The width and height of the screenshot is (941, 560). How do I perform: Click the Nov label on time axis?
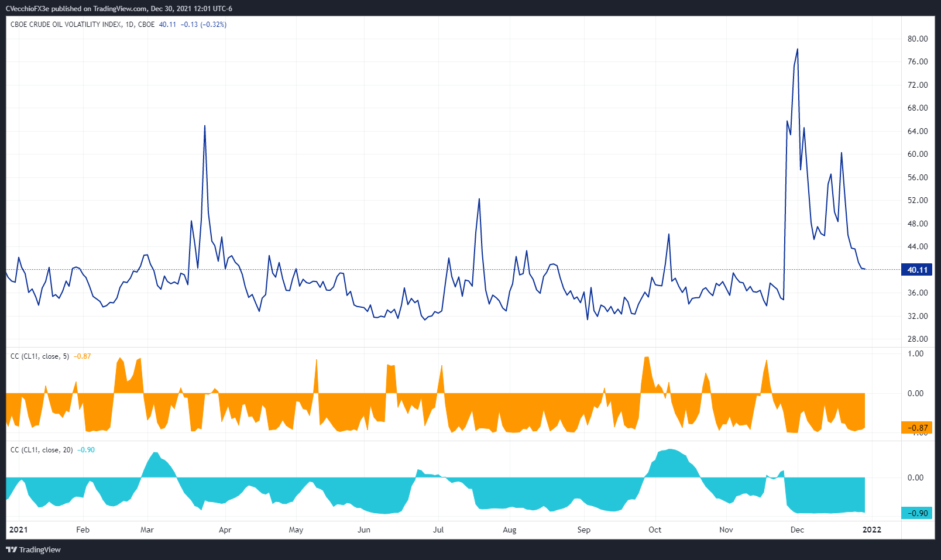pyautogui.click(x=726, y=530)
